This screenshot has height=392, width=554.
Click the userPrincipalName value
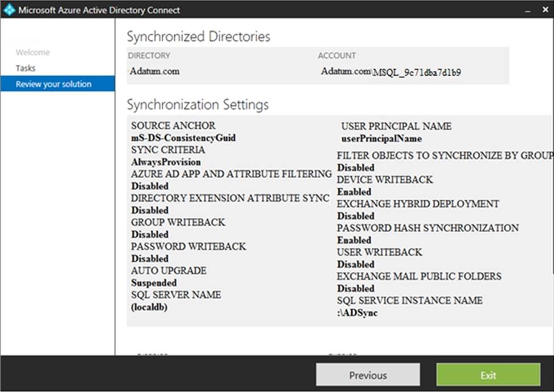(381, 138)
